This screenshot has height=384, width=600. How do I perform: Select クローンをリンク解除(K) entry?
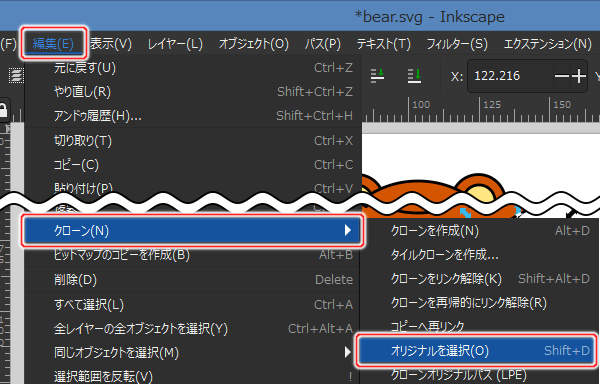[x=480, y=279]
